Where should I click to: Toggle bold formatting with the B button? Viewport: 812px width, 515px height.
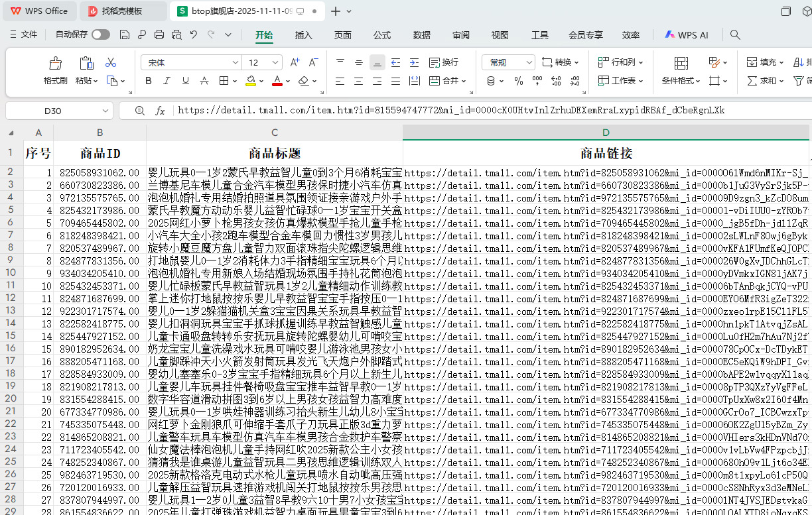click(149, 81)
